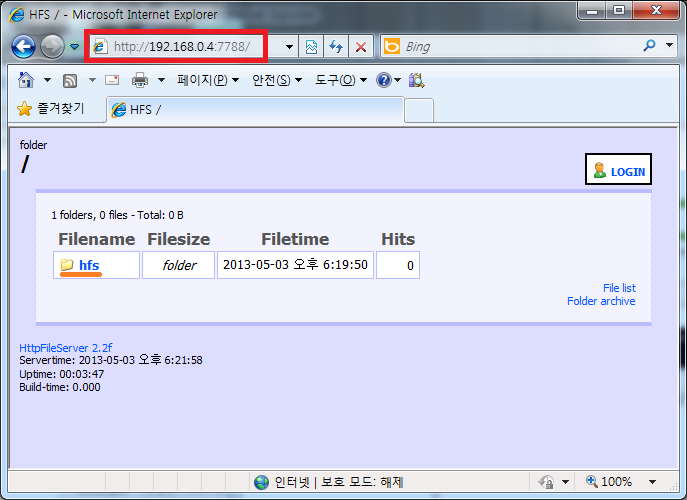
Task: Open the search provider dropdown arrow
Action: [x=669, y=45]
